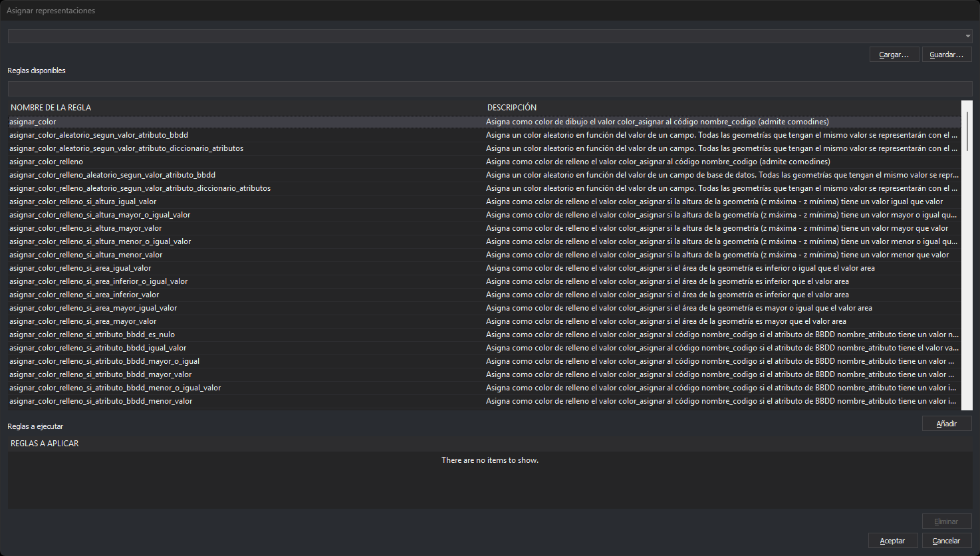Select rule asignar_color_relleno_si_altura_menor_valor

485,255
